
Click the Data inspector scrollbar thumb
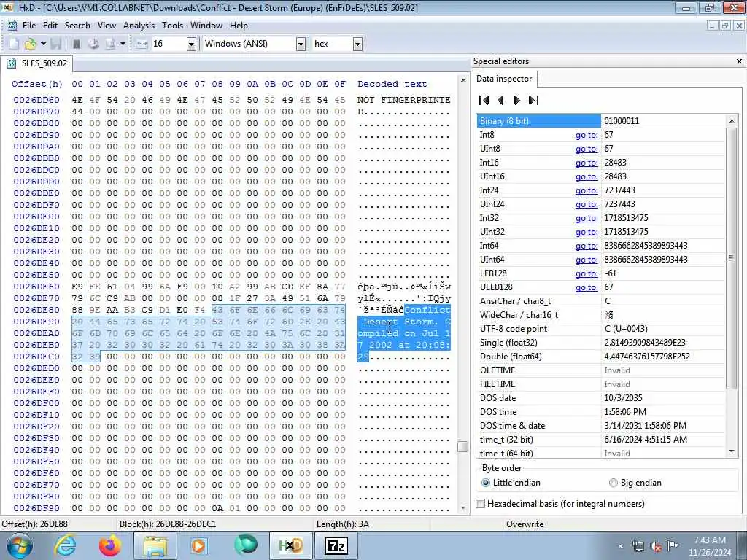pyautogui.click(x=731, y=258)
